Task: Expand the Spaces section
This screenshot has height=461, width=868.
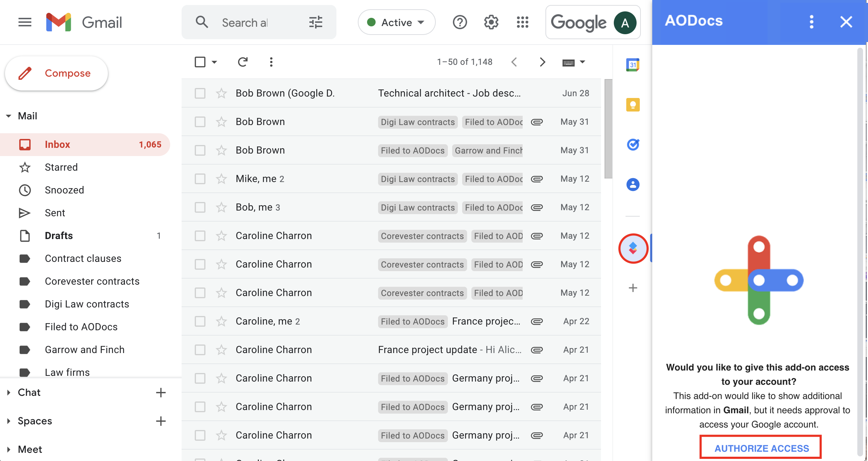Action: pyautogui.click(x=9, y=421)
